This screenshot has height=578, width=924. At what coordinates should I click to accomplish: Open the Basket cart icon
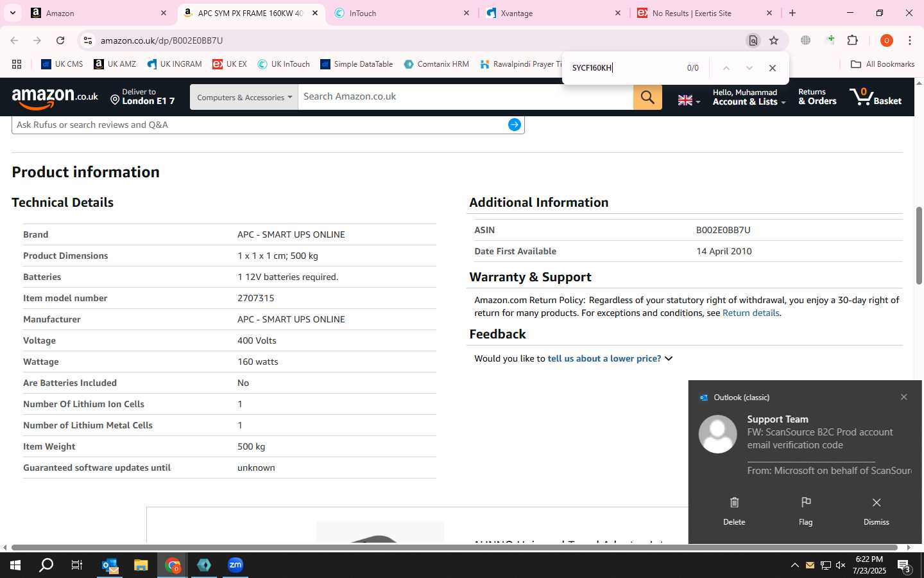pos(875,97)
